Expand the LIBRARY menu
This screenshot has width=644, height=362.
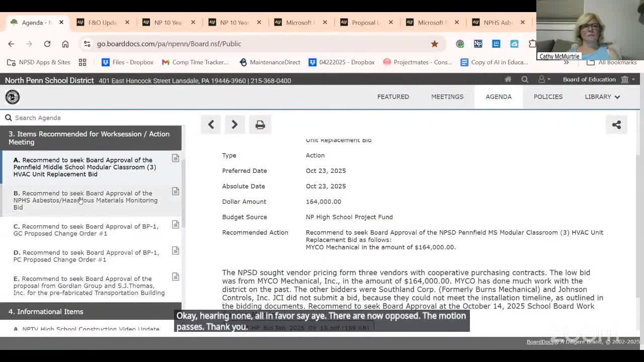pos(602,97)
